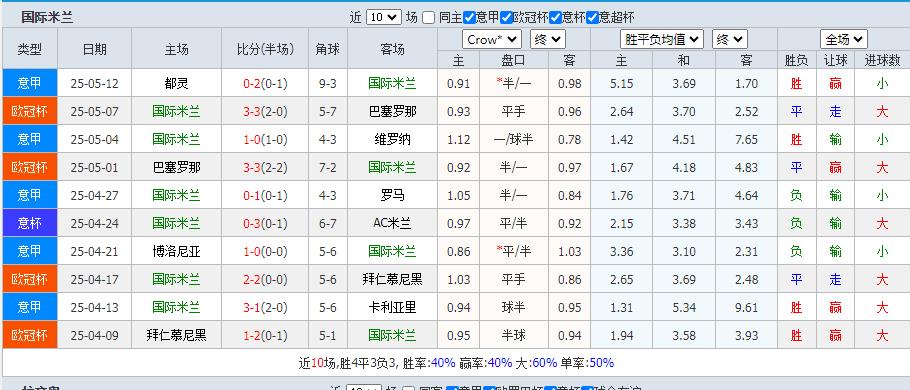The width and height of the screenshot is (910, 390).
Task: Open the 终 dropdown next to Crow*
Action: (x=547, y=39)
